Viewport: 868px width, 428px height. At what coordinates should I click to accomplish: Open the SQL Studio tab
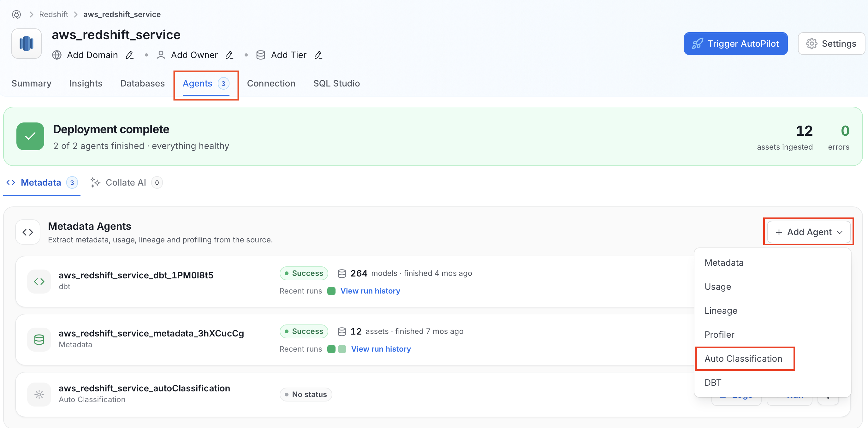(x=336, y=83)
